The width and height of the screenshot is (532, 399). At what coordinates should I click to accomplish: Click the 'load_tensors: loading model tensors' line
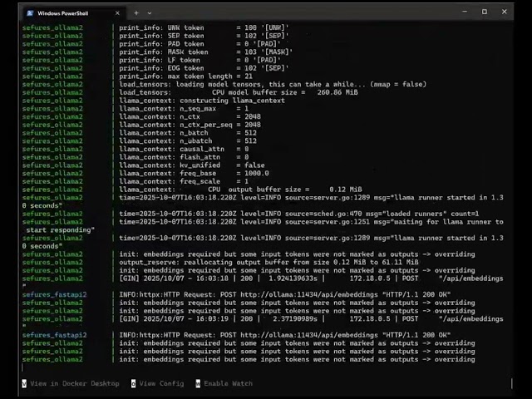point(273,84)
